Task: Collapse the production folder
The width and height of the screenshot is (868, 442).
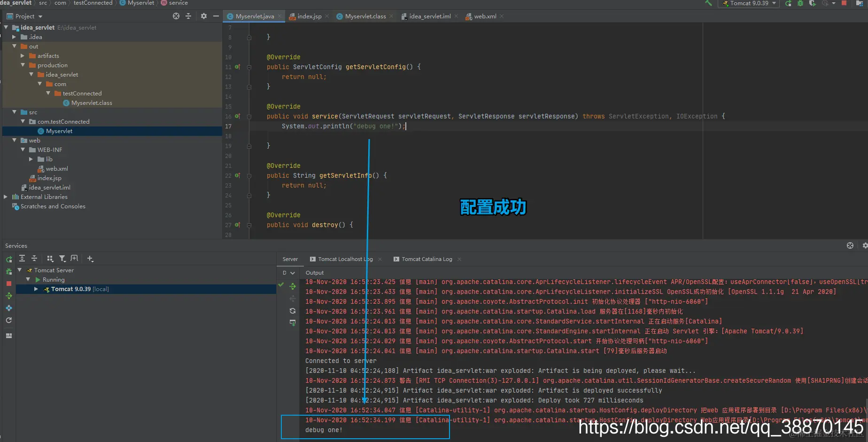Action: coord(23,65)
